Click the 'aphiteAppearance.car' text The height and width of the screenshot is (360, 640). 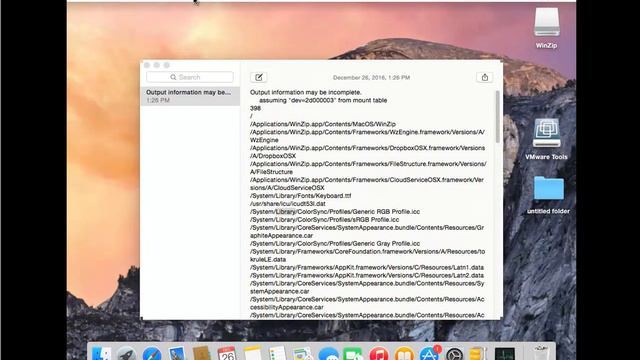point(281,236)
